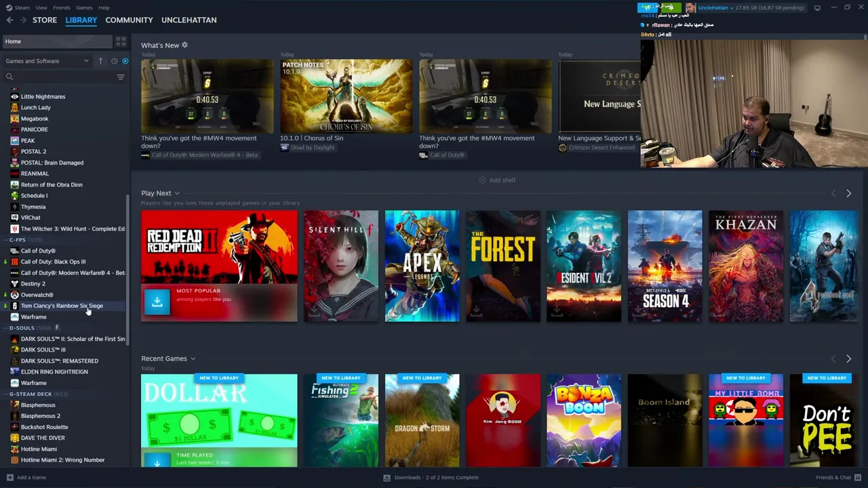Click the UncleHattan profile avatar
The width and height of the screenshot is (868, 488).
point(690,7)
